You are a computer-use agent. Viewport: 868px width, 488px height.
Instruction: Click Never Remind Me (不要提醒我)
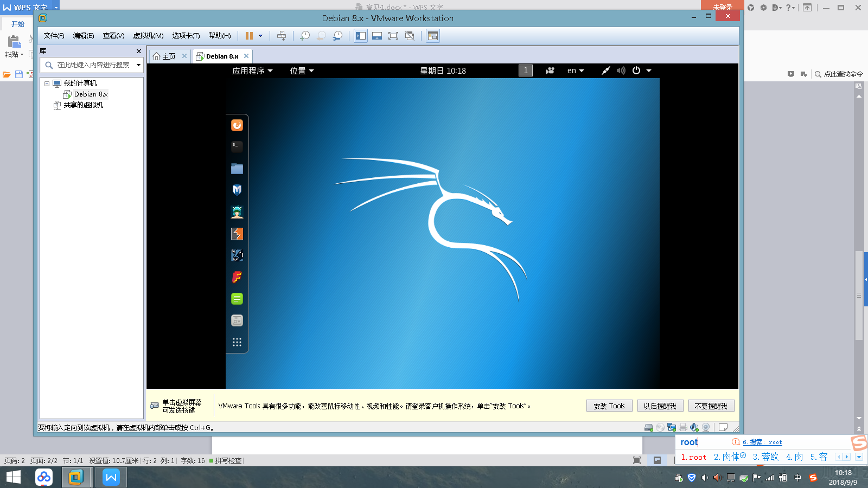[711, 406]
